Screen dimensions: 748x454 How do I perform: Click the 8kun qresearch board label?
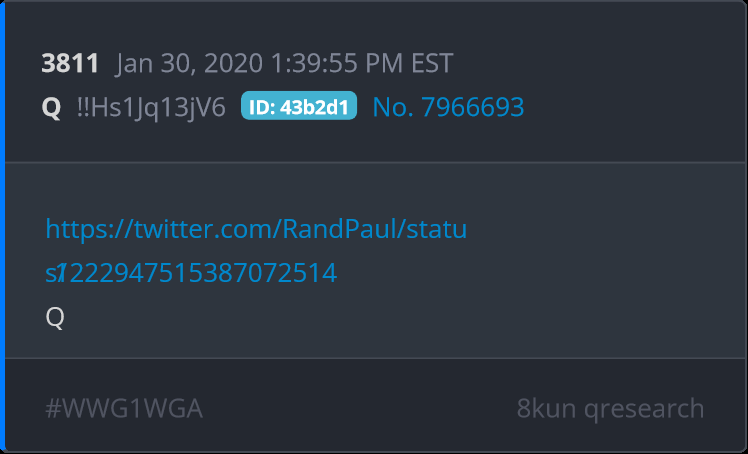point(611,409)
